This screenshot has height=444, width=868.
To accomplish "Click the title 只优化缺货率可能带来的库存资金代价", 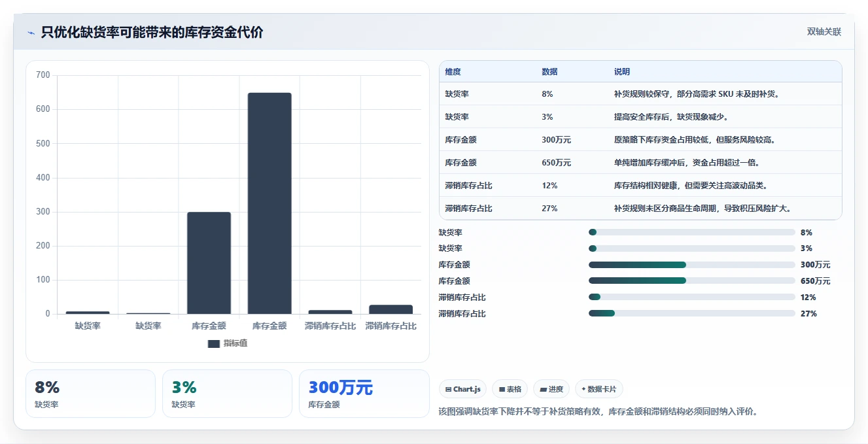I will pyautogui.click(x=152, y=32).
